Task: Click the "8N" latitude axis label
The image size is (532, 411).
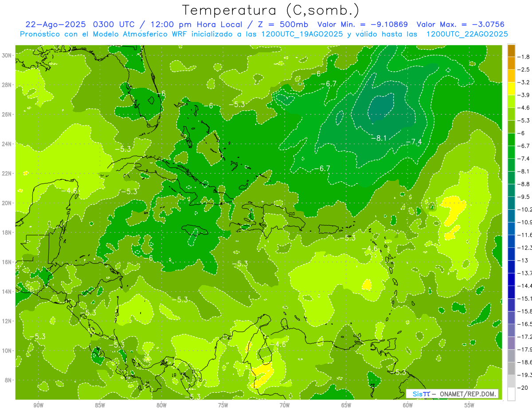Action: pyautogui.click(x=8, y=380)
